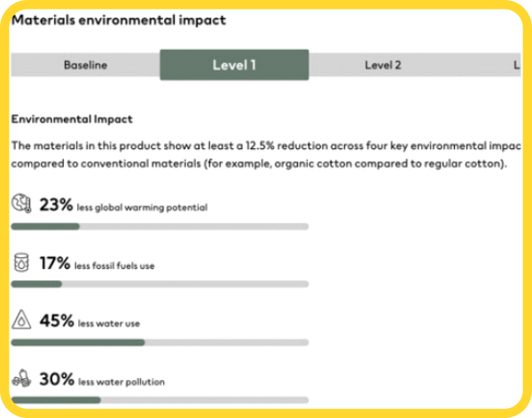Click the water pollution progress bar

(160, 400)
